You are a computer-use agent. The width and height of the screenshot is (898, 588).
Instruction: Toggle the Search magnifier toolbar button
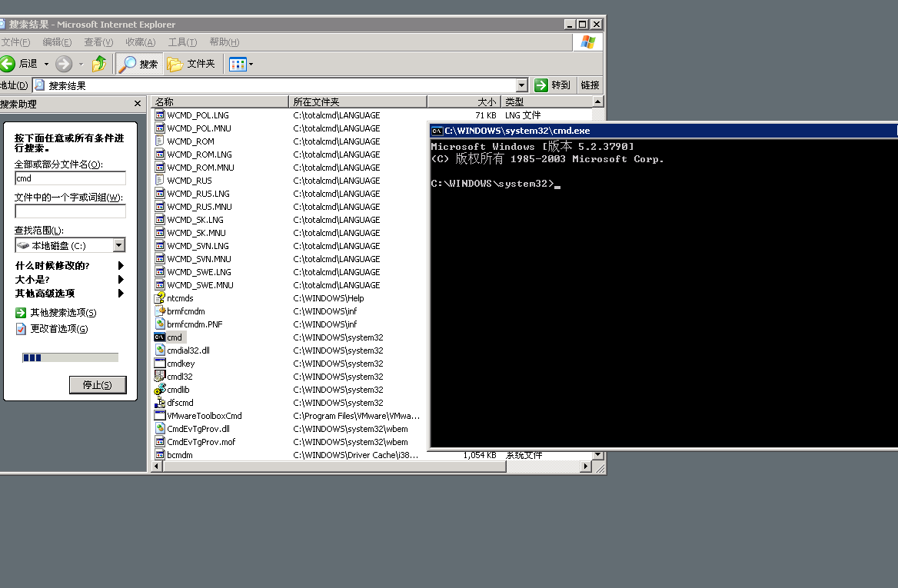[139, 64]
